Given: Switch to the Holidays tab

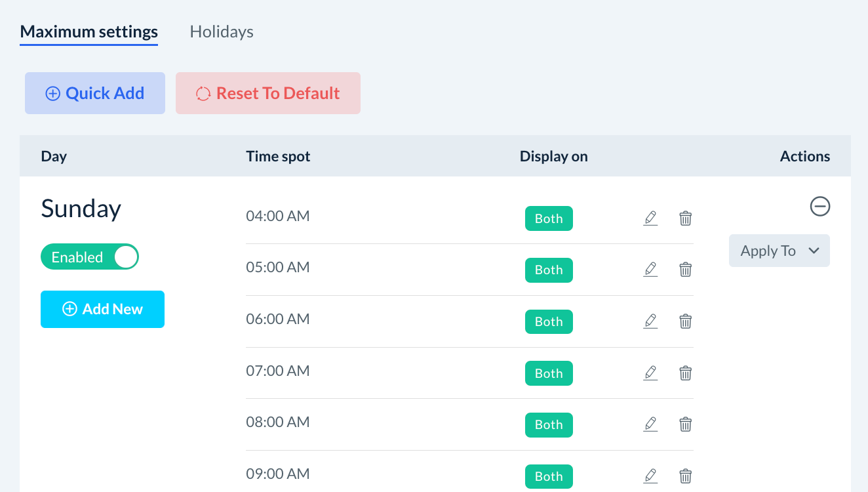Looking at the screenshot, I should pyautogui.click(x=222, y=31).
